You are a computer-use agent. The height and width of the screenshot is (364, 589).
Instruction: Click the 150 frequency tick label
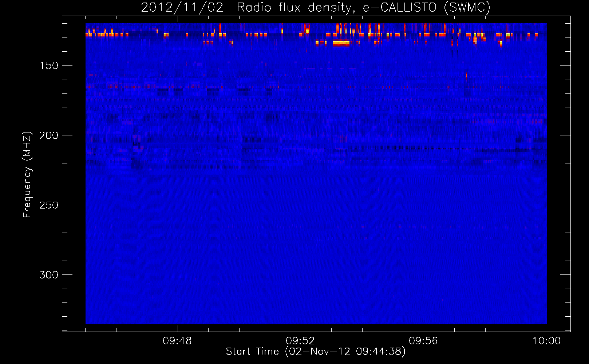[x=49, y=66]
